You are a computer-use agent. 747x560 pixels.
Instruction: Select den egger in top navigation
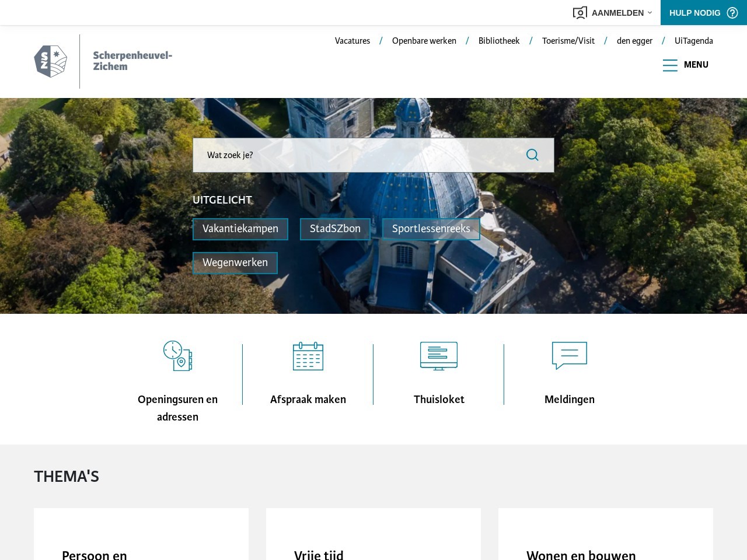click(x=634, y=41)
